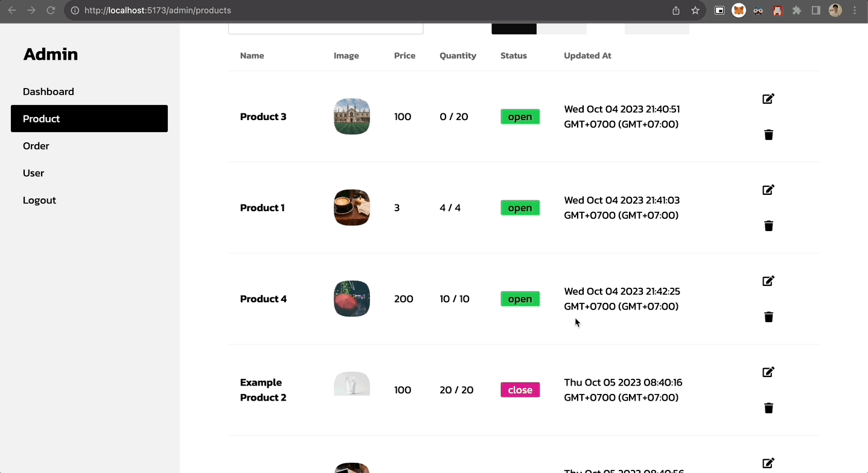868x473 pixels.
Task: Bookmark this page with the star icon
Action: pyautogui.click(x=695, y=10)
